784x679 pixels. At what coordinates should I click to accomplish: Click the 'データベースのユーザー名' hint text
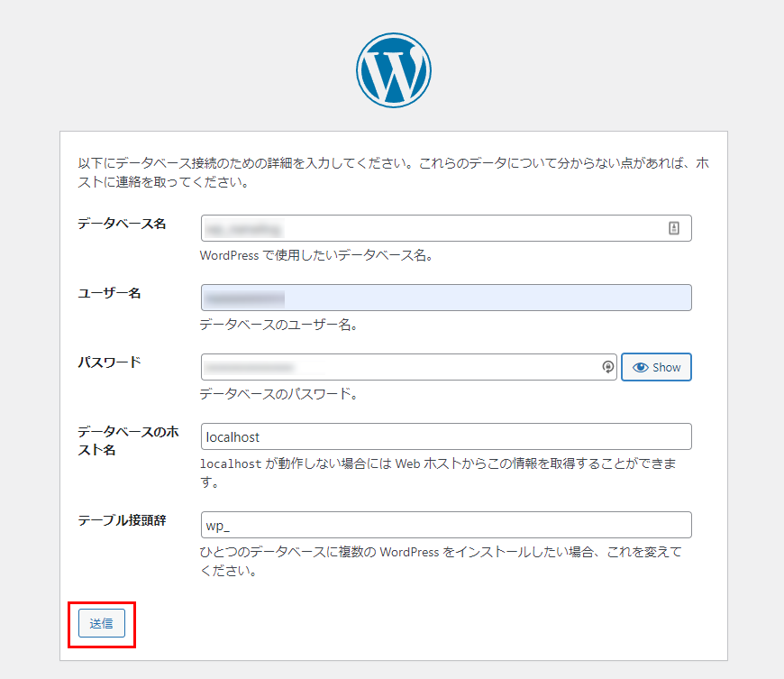(278, 325)
